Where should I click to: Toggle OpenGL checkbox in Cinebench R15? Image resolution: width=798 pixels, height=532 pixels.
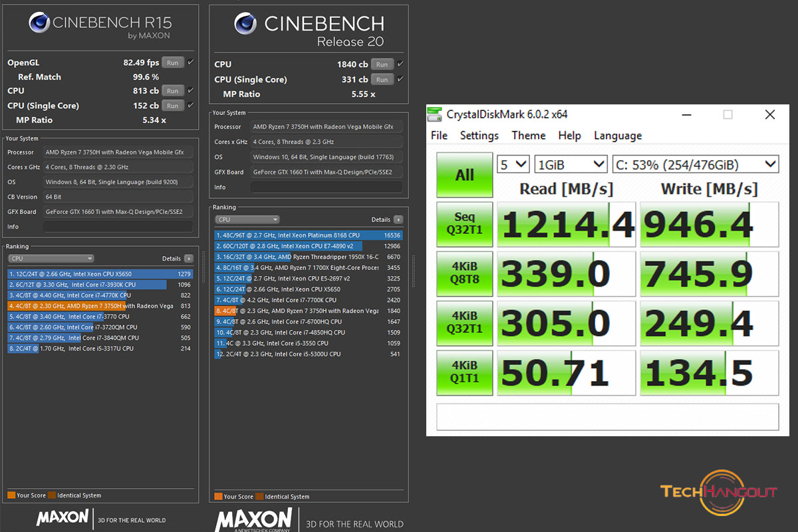(191, 63)
